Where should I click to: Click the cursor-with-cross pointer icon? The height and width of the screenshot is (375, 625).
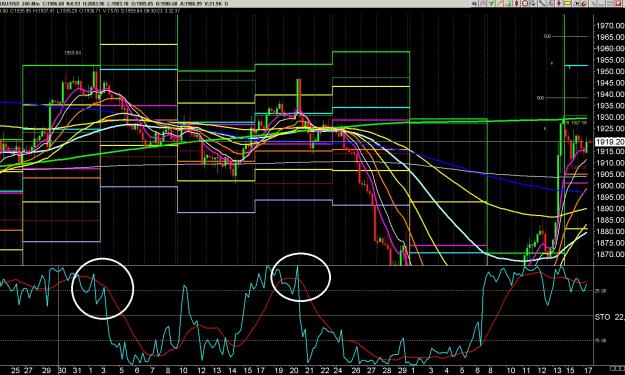[x=576, y=4]
